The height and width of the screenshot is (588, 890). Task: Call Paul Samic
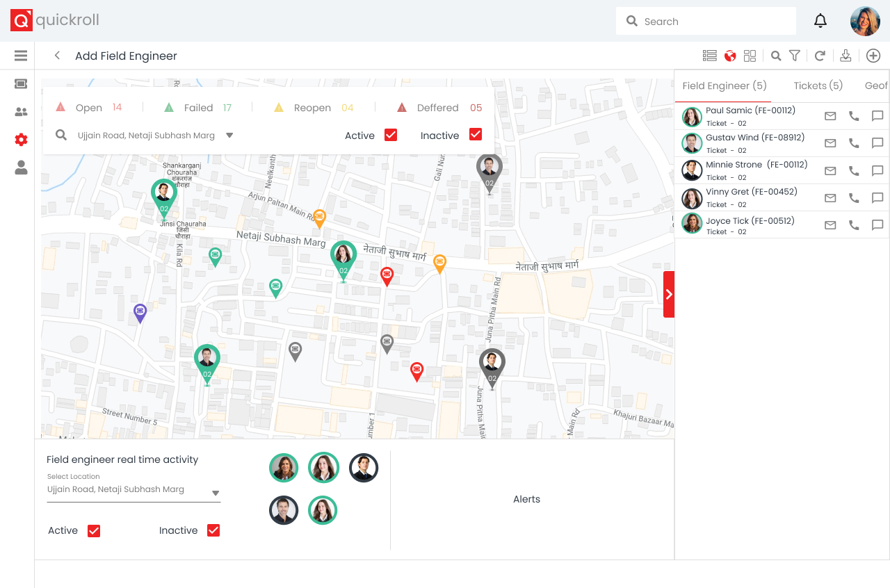point(854,116)
